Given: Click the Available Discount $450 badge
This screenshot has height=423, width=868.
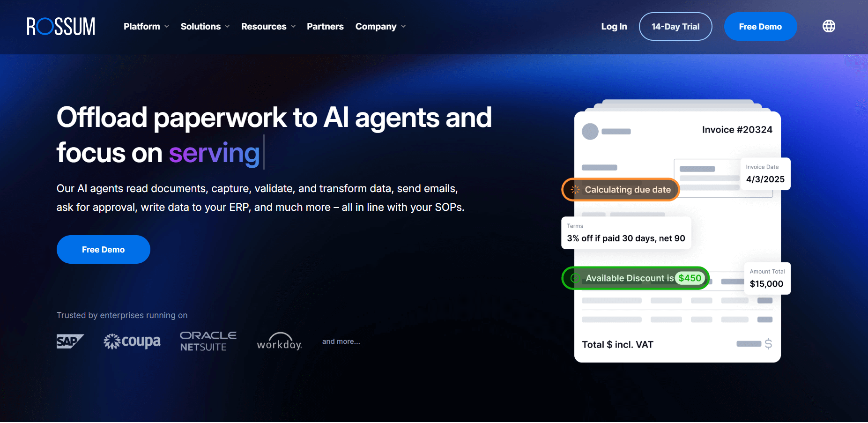Looking at the screenshot, I should [636, 278].
